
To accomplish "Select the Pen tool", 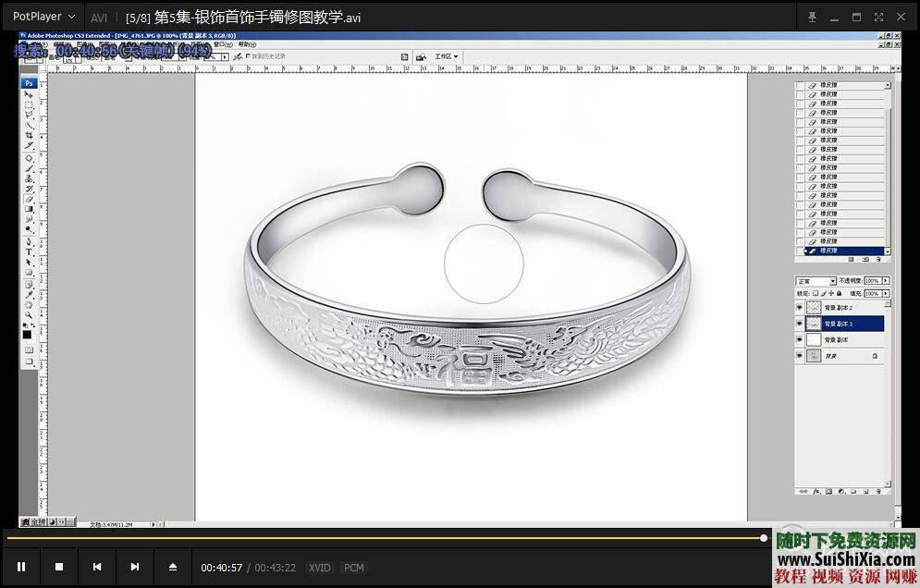I will click(x=29, y=242).
